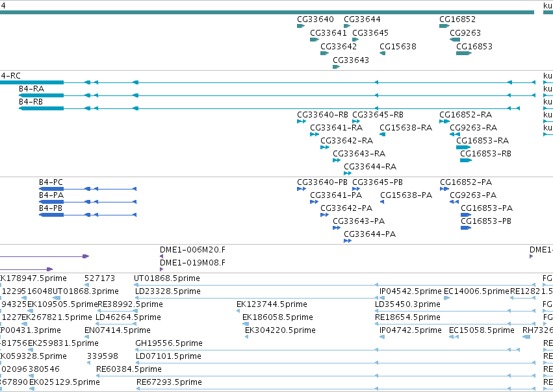
Task: Select EST label RE67293.5prime
Action: click(170, 382)
